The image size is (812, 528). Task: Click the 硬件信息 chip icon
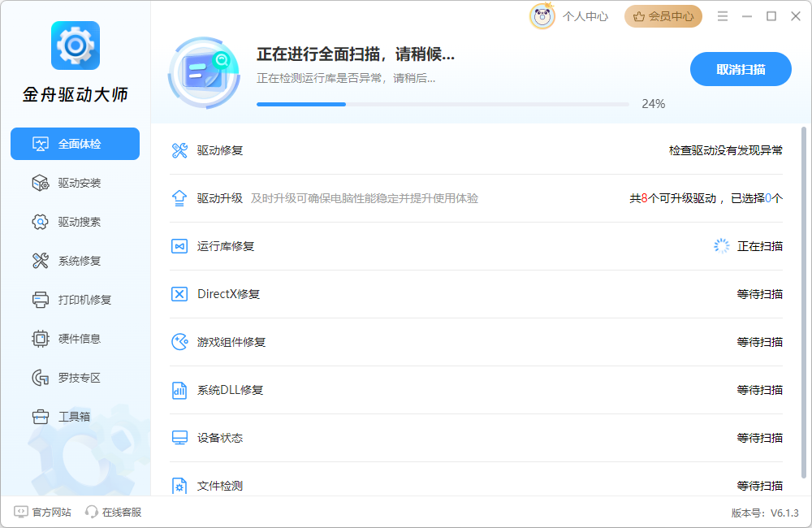click(x=41, y=339)
